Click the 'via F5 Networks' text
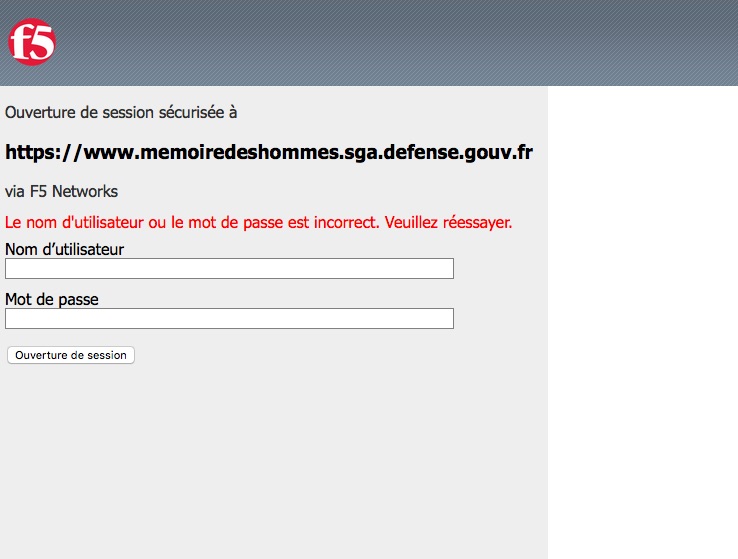The width and height of the screenshot is (738, 559). click(x=61, y=191)
